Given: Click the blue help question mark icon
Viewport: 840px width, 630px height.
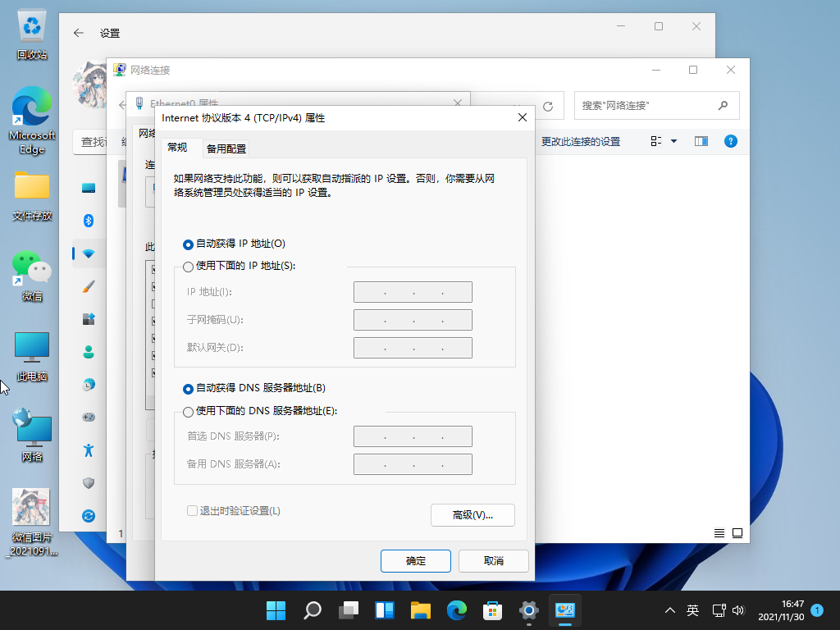Looking at the screenshot, I should tap(730, 141).
